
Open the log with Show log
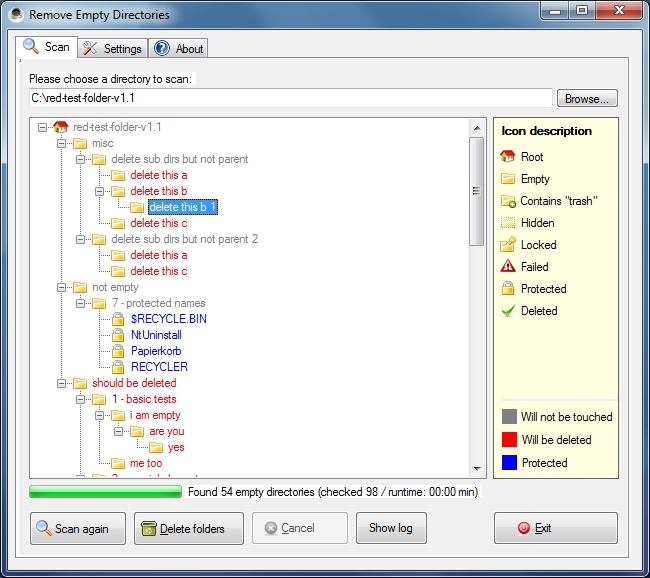(x=391, y=528)
